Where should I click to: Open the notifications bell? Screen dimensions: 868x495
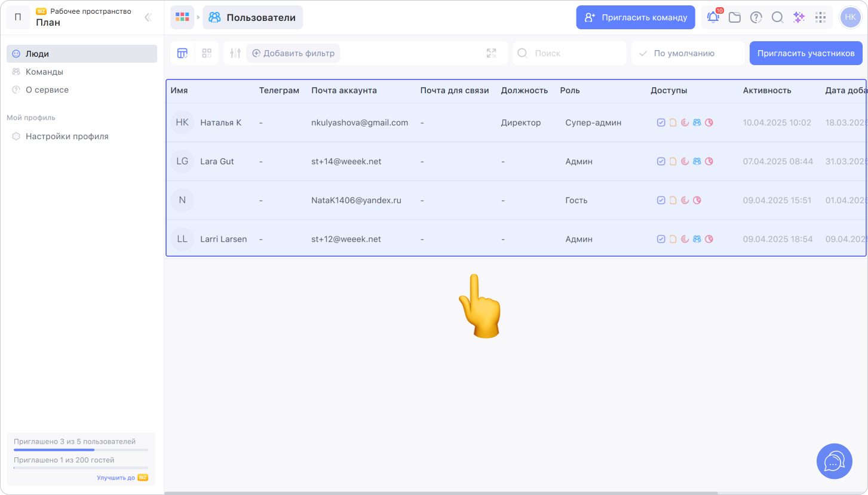coord(713,17)
